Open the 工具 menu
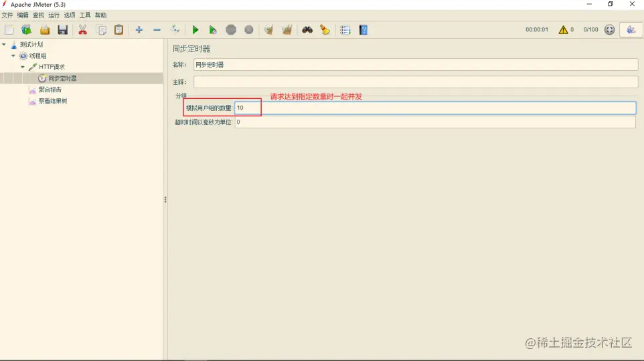 (x=85, y=15)
